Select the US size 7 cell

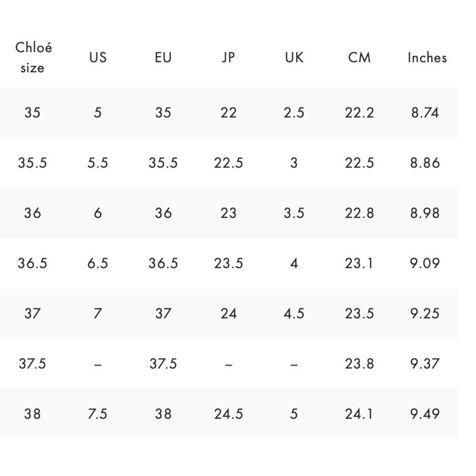[x=98, y=313]
